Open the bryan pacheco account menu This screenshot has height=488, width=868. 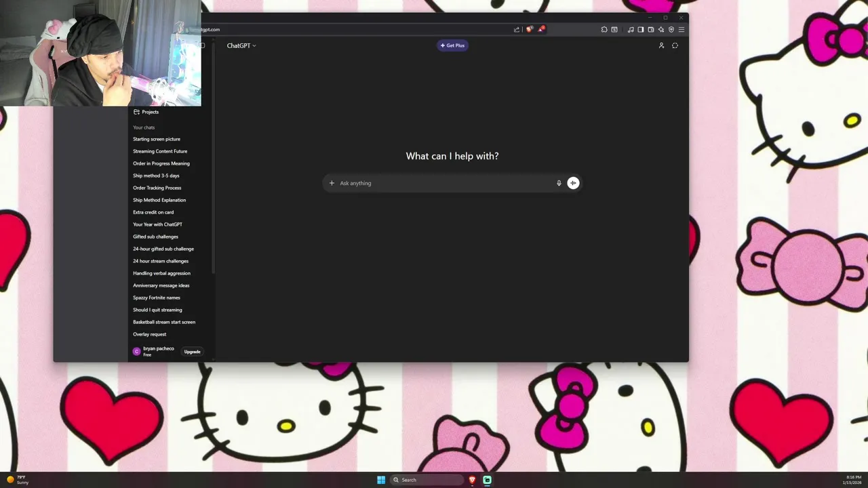[x=155, y=351]
